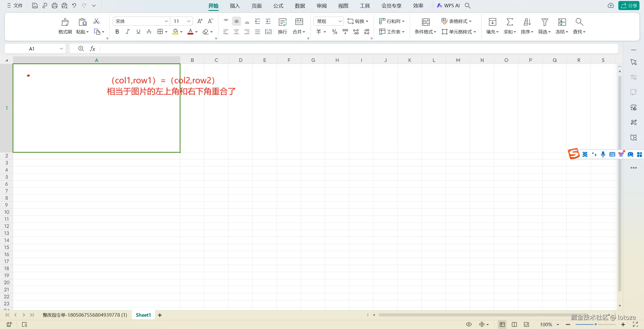Toggle eye protection mode icon in status bar
The height and width of the screenshot is (329, 644).
tap(469, 324)
